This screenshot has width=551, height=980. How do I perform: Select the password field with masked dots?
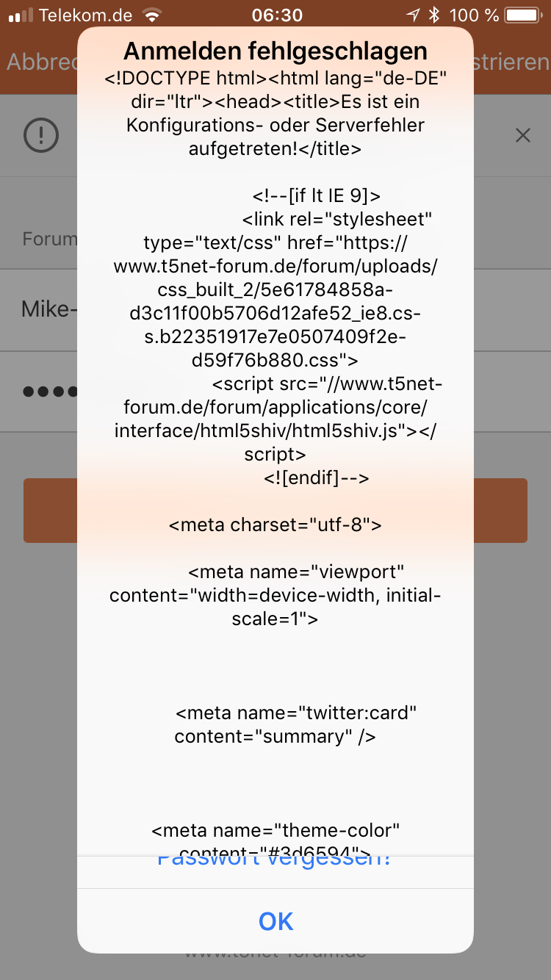click(x=275, y=392)
